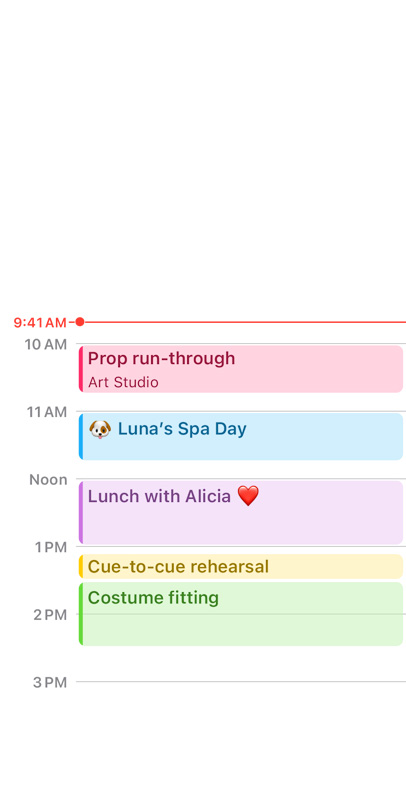The image size is (406, 804).
Task: Tap the red heart emoji
Action: pos(248,496)
